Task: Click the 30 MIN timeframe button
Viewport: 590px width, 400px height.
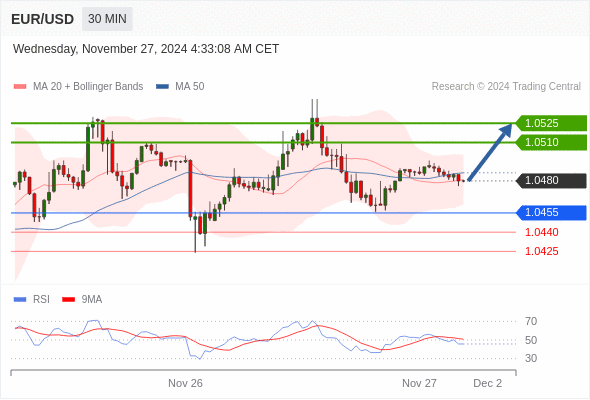Action: pyautogui.click(x=107, y=19)
